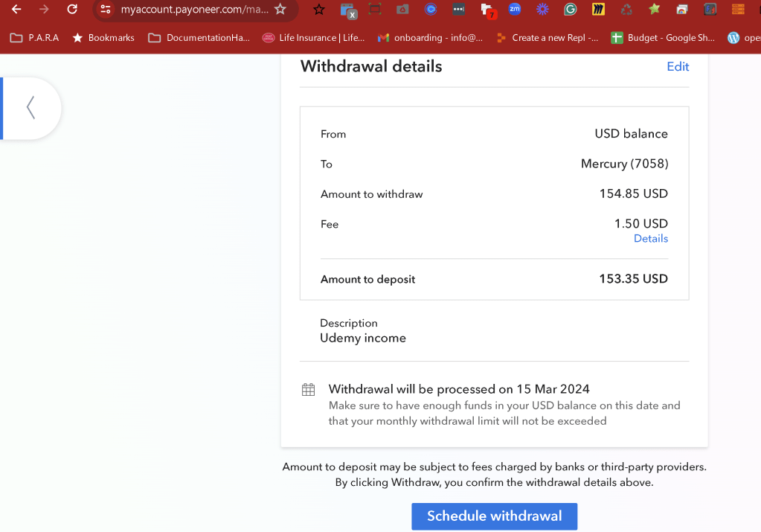Click the dark square extension with red-blue logo
The width and height of the screenshot is (761, 532).
tap(710, 9)
